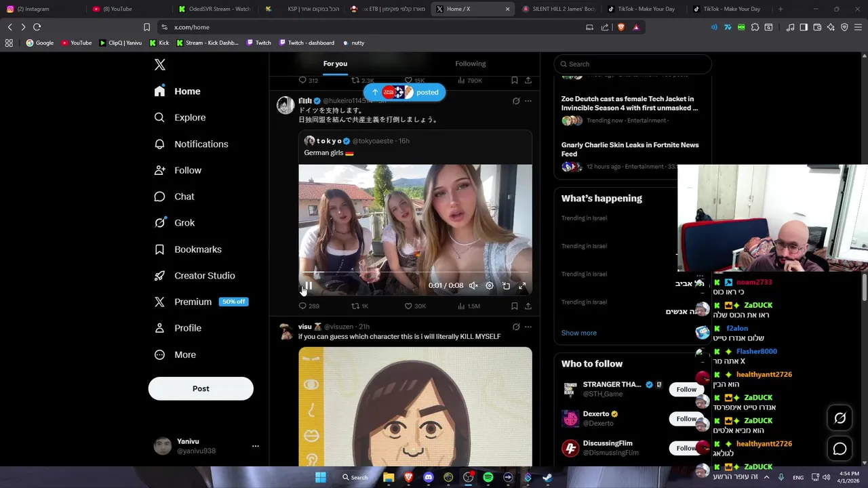This screenshot has width=868, height=488.
Task: Open Steam from the taskbar
Action: click(x=547, y=477)
